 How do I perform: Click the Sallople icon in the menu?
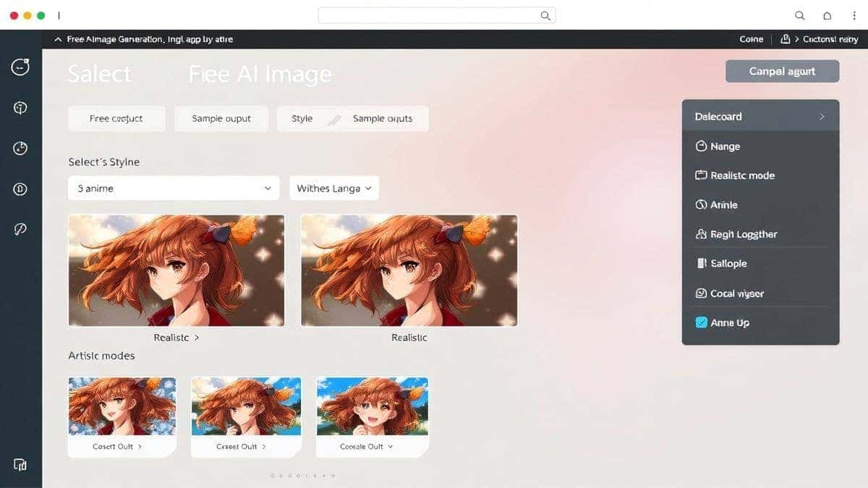pyautogui.click(x=701, y=263)
